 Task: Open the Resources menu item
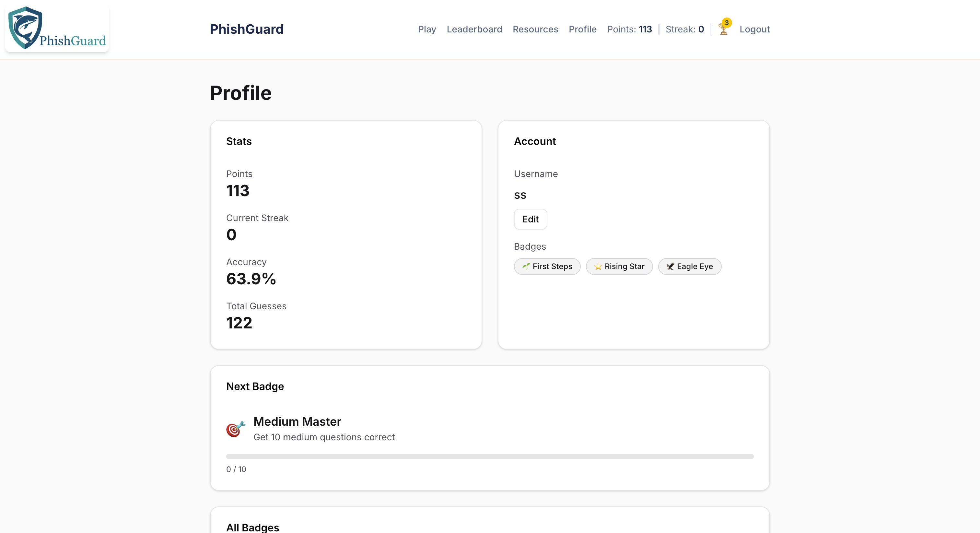[x=535, y=29]
